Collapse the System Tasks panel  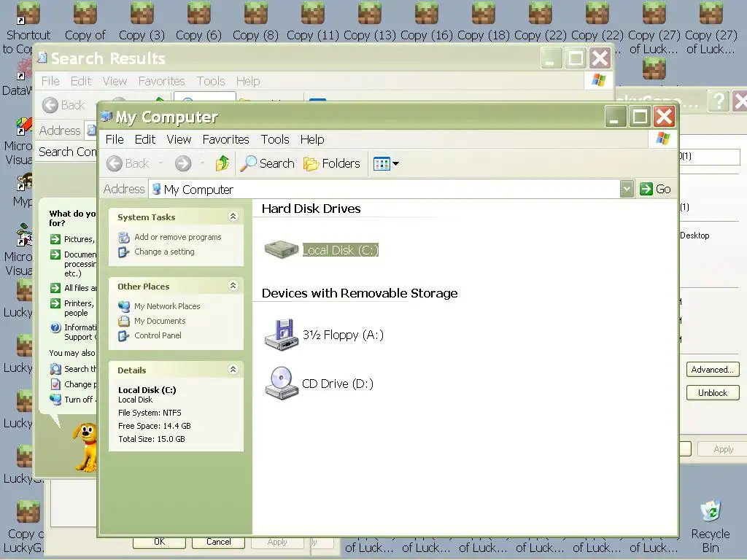click(x=233, y=217)
